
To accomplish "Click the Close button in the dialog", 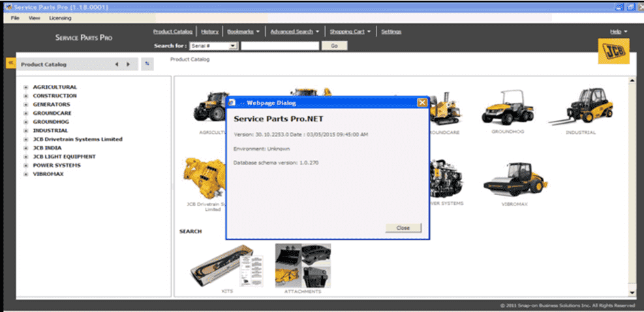I will pyautogui.click(x=403, y=228).
